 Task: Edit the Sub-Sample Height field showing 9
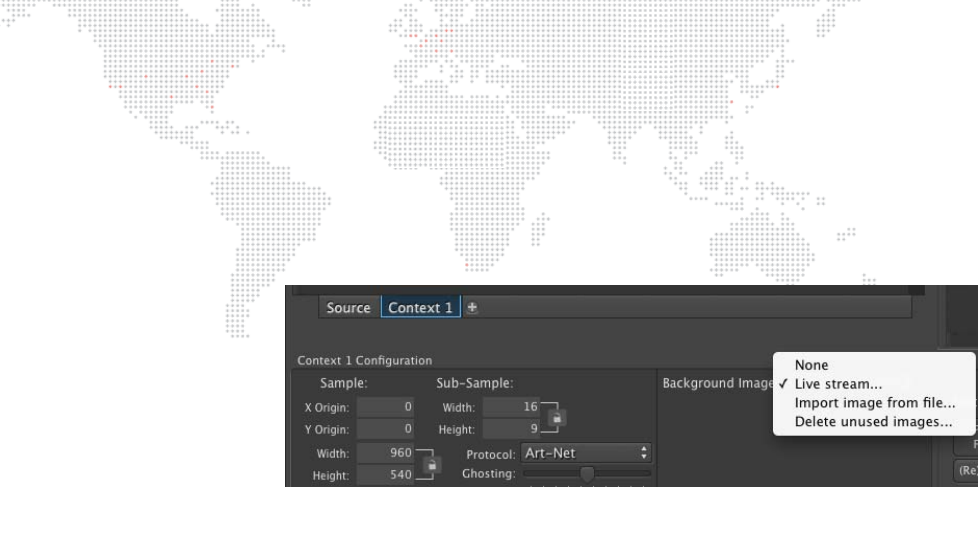[x=513, y=429]
